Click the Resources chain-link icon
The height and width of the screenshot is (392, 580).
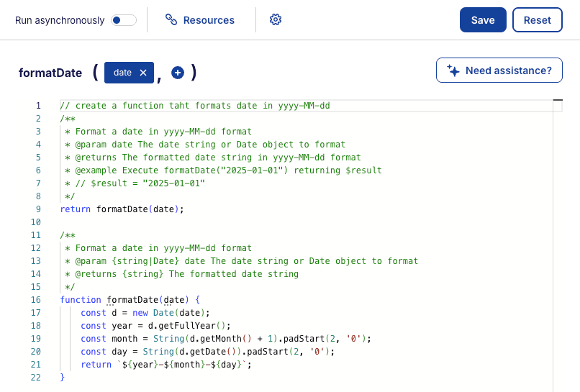point(171,20)
